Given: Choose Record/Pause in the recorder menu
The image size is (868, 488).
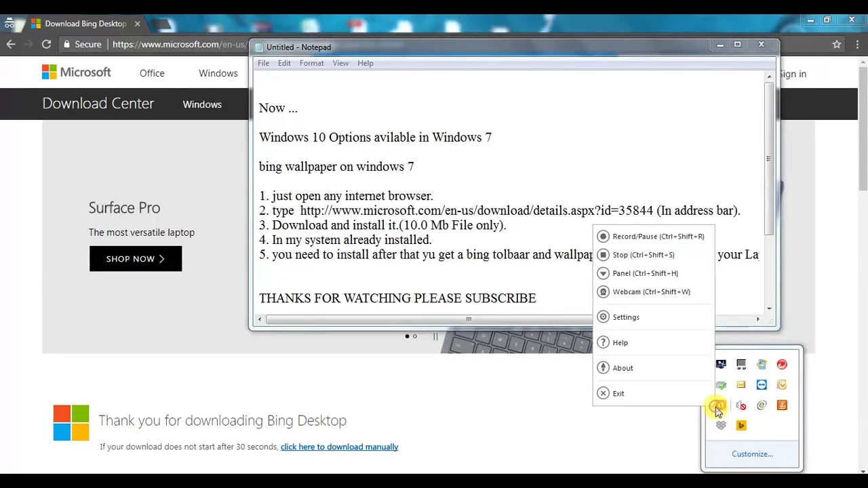Looking at the screenshot, I should (x=653, y=237).
